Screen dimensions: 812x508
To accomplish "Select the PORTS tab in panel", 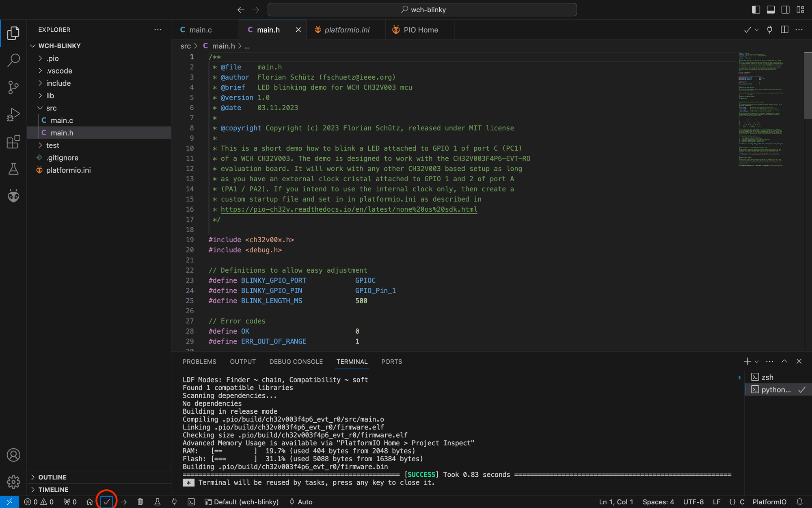I will (392, 362).
